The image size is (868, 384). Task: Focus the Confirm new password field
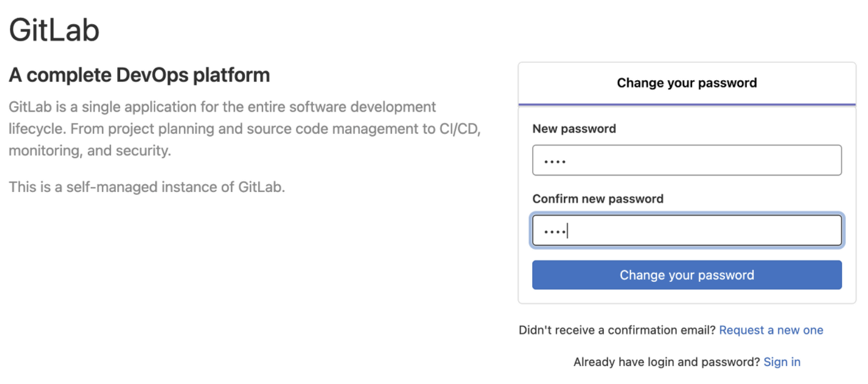(x=687, y=230)
